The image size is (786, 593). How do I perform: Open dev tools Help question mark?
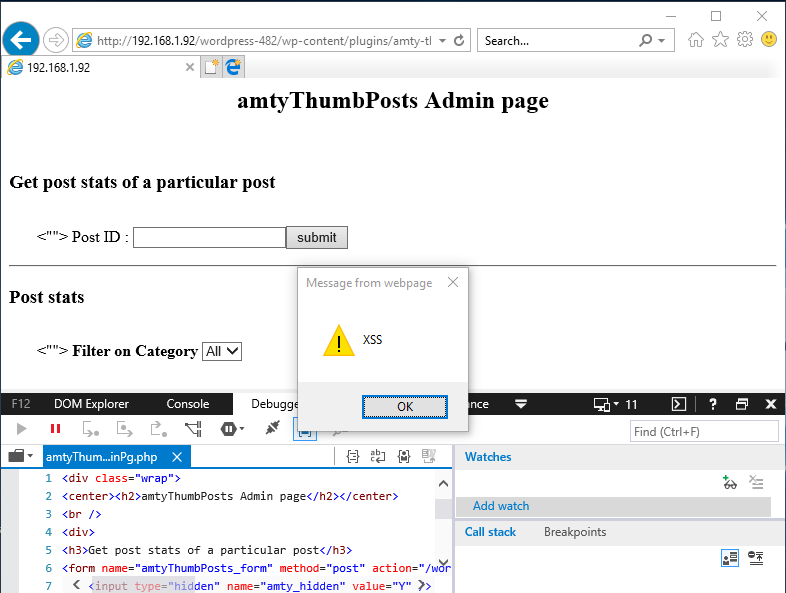pyautogui.click(x=713, y=404)
